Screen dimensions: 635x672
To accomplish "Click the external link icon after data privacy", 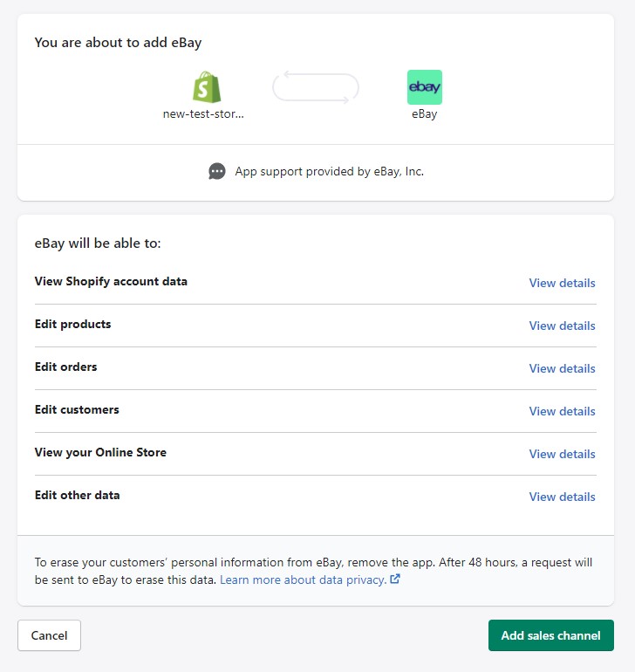I will pos(395,579).
